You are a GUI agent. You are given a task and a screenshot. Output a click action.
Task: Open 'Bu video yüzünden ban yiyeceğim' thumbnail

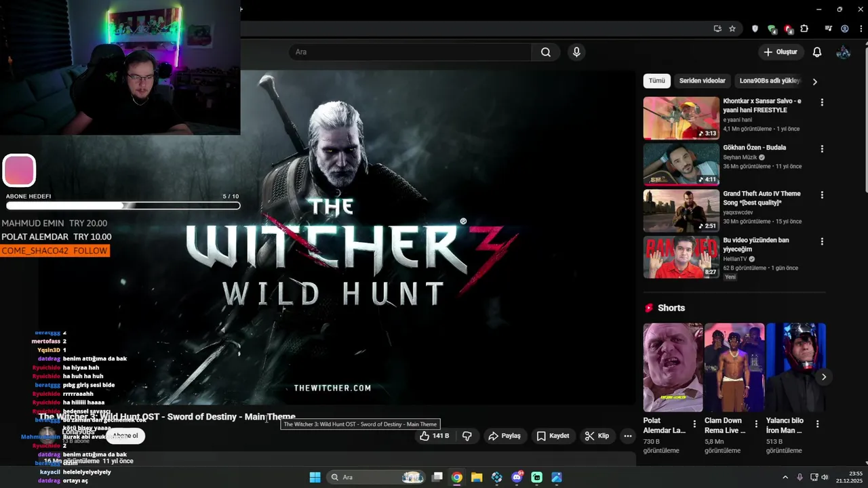click(x=682, y=257)
